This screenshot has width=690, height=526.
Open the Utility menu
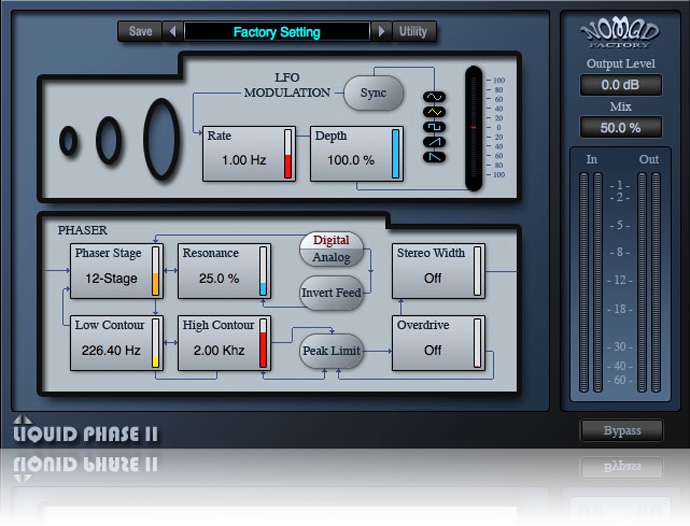(x=413, y=32)
